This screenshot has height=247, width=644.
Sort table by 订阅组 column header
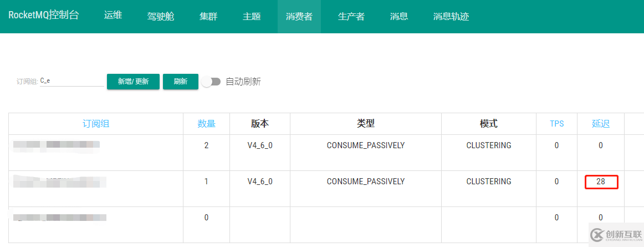click(96, 124)
